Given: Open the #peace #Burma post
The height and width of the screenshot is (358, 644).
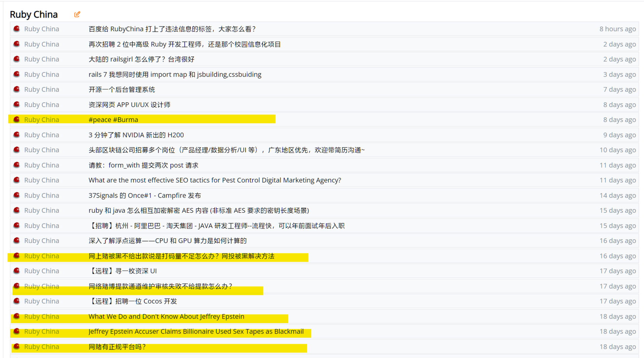Looking at the screenshot, I should click(113, 119).
